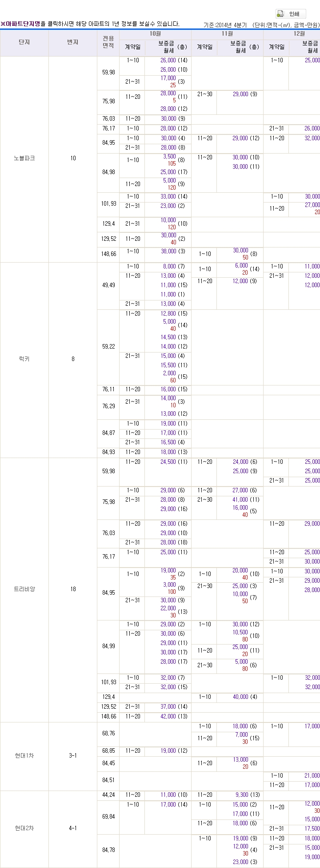Image resolution: width=320 pixels, height=868 pixels.
Task: Open the 현대1차 apartment complex details
Action: [24, 756]
